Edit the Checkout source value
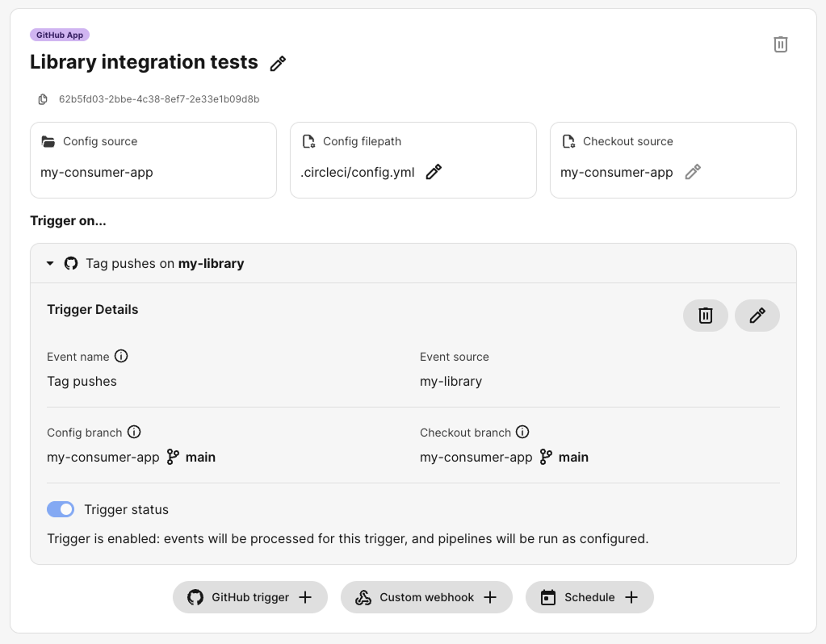 pos(693,173)
